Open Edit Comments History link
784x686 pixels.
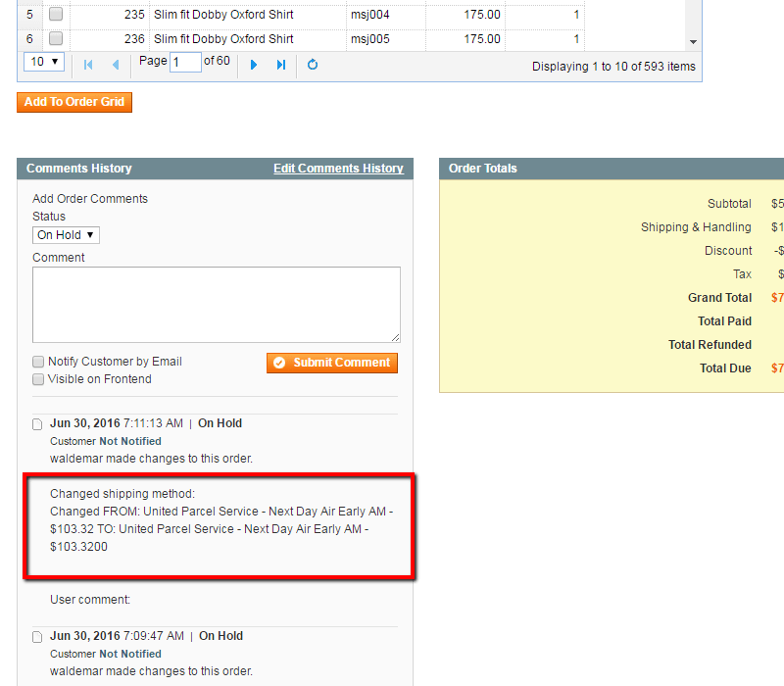pyautogui.click(x=338, y=169)
